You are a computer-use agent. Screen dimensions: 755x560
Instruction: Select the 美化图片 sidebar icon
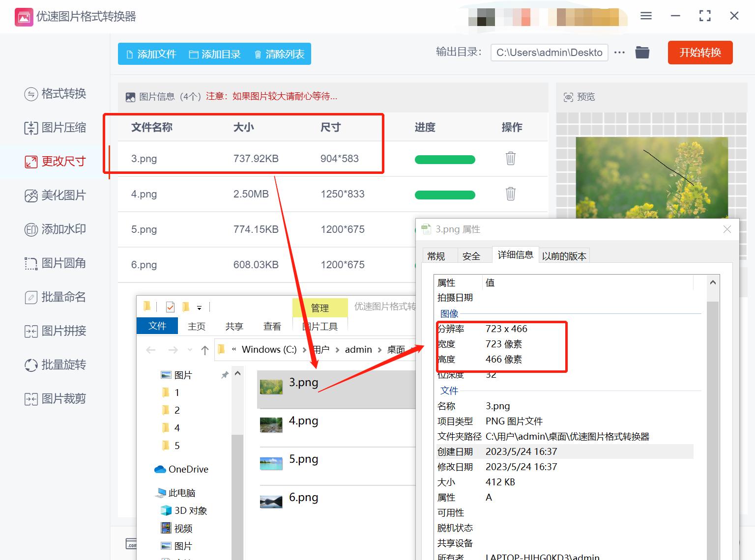pos(55,195)
